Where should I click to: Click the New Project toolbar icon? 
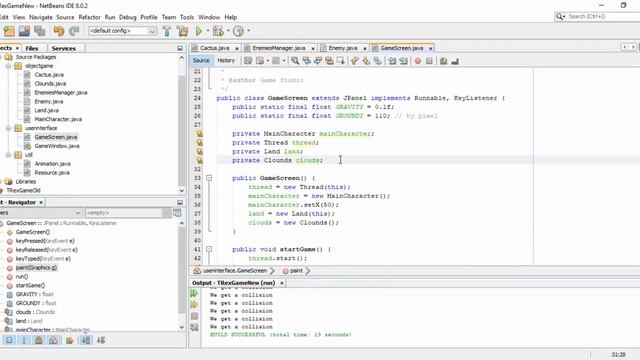point(9,31)
